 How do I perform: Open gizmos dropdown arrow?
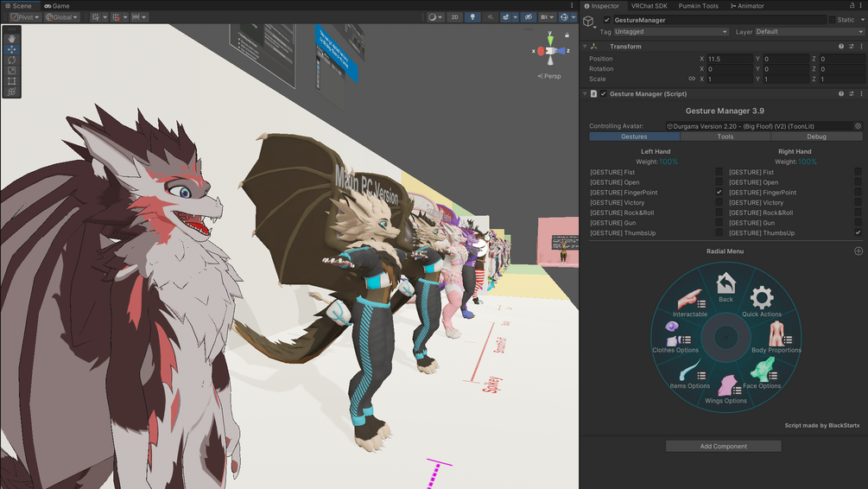click(x=573, y=17)
